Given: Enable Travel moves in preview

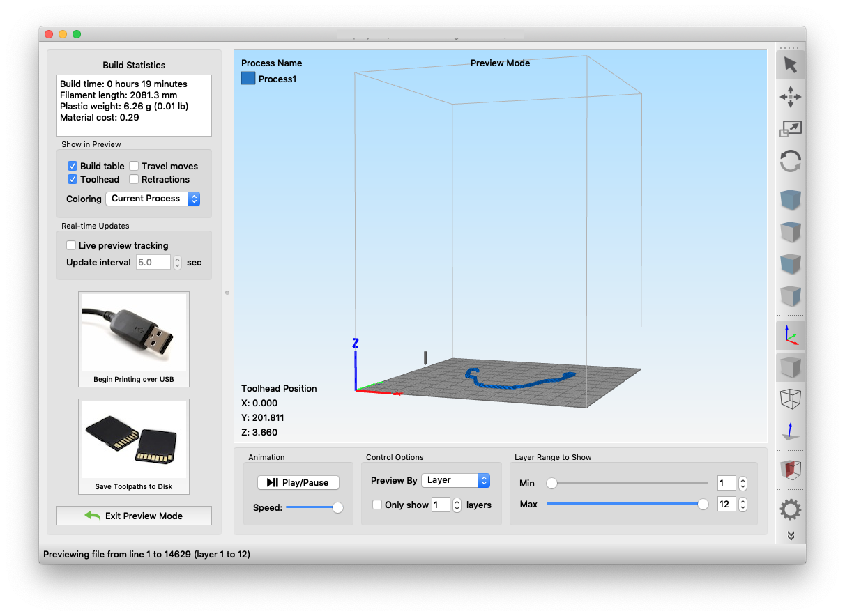Looking at the screenshot, I should point(134,166).
